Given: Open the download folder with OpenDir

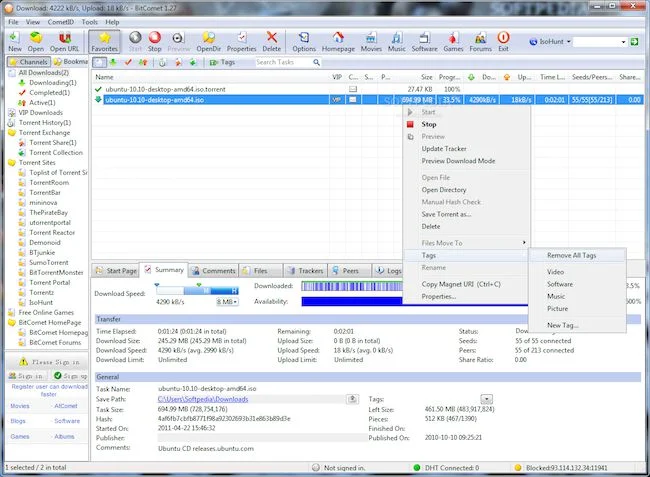Looking at the screenshot, I should 209,42.
